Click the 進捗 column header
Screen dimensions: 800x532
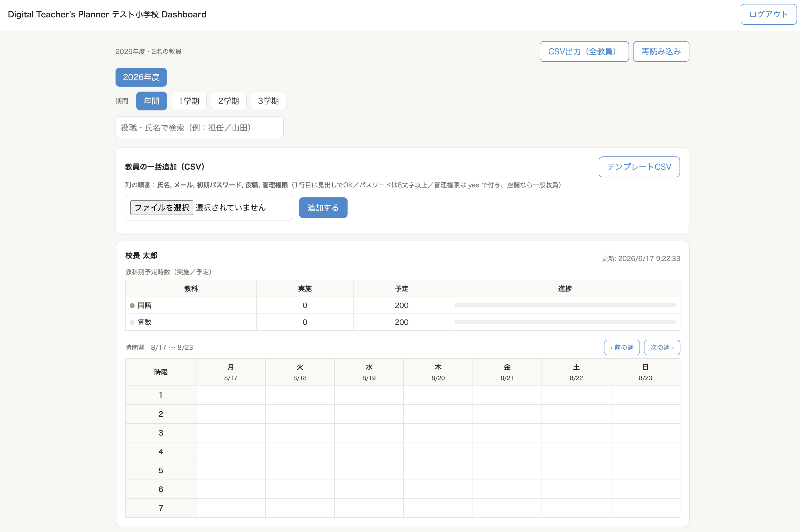click(565, 288)
